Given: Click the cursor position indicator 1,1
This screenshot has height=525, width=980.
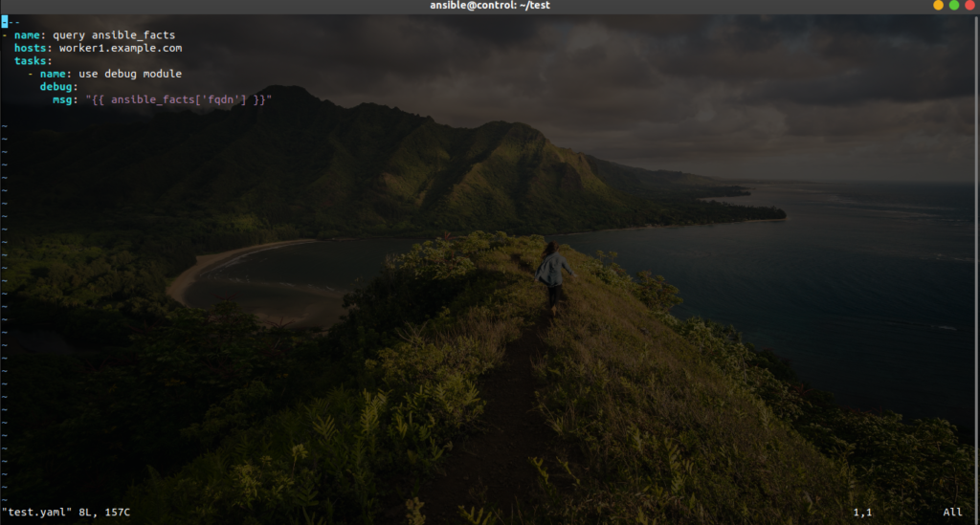Looking at the screenshot, I should click(x=862, y=513).
